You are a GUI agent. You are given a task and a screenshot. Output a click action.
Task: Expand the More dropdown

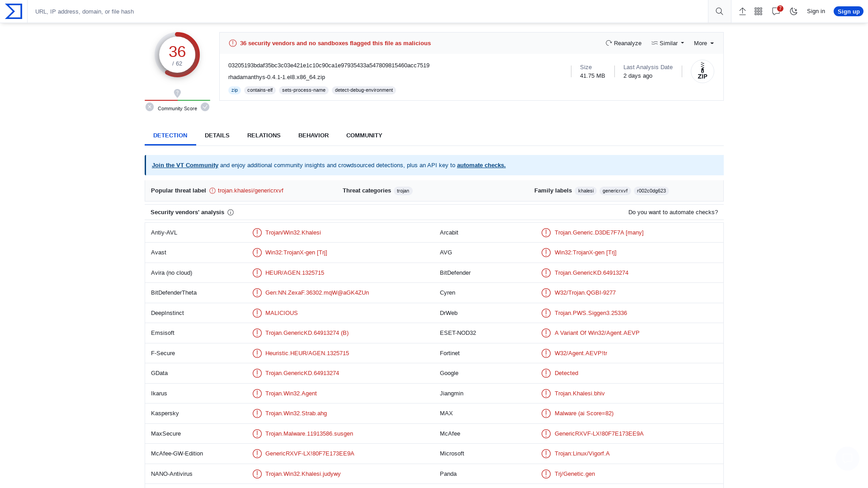pos(704,43)
